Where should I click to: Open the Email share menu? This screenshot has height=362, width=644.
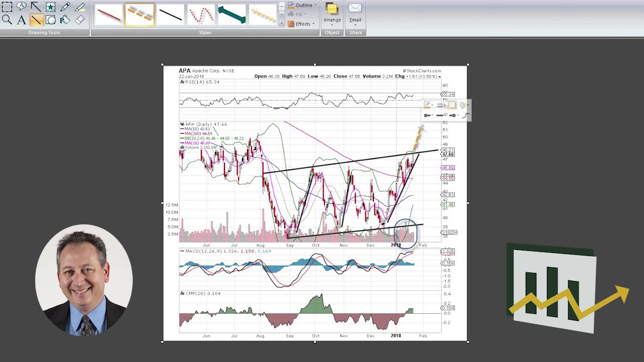coord(355,14)
